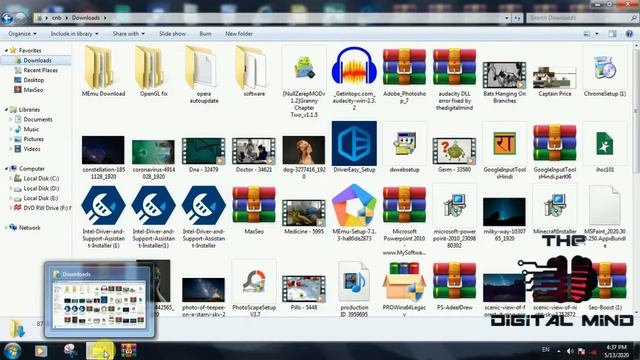This screenshot has width=640, height=360.
Task: Select the MaxSeo archive file
Action: (254, 210)
